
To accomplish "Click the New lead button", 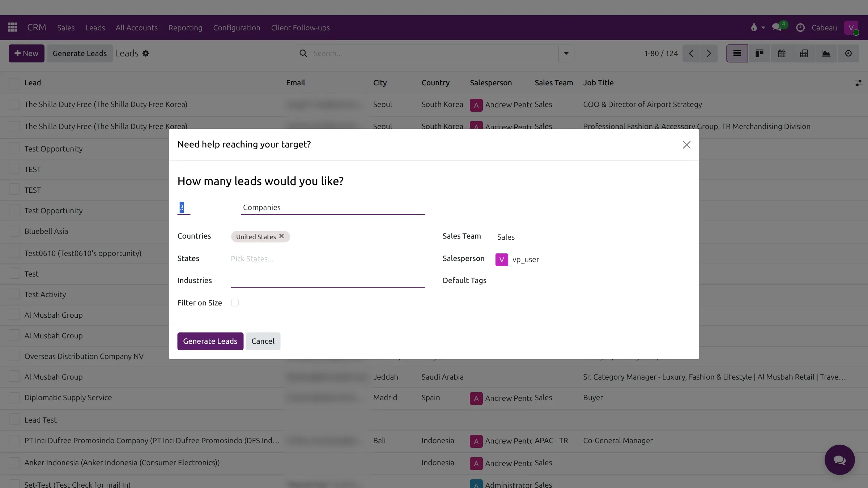I will 26,53.
